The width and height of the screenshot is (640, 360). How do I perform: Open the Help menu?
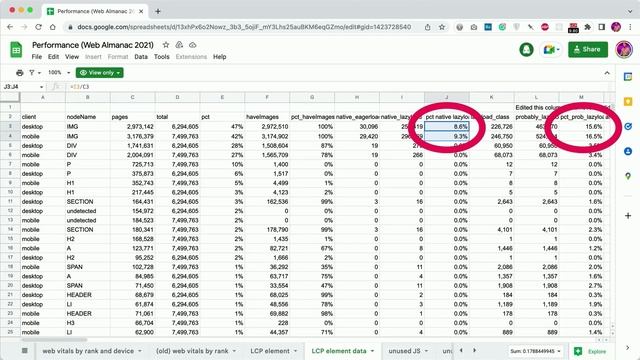click(220, 57)
